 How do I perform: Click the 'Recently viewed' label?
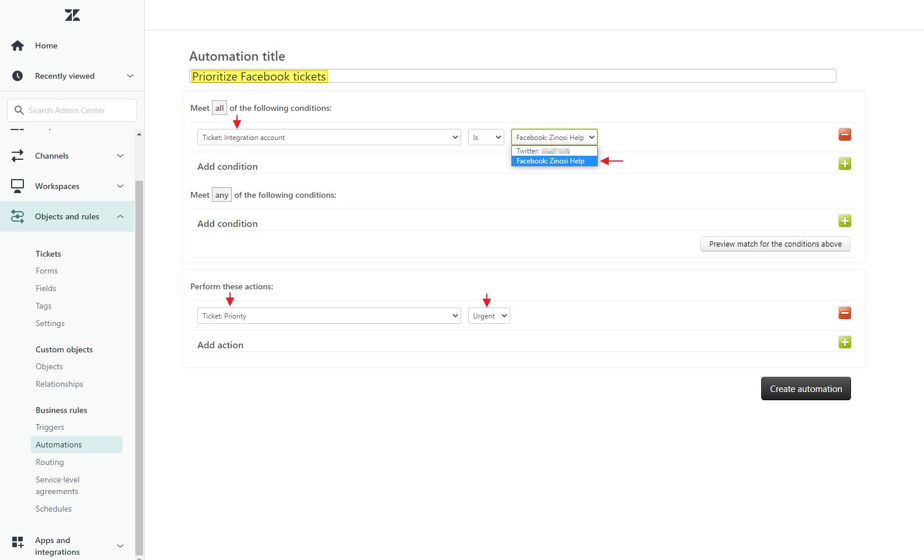point(65,76)
